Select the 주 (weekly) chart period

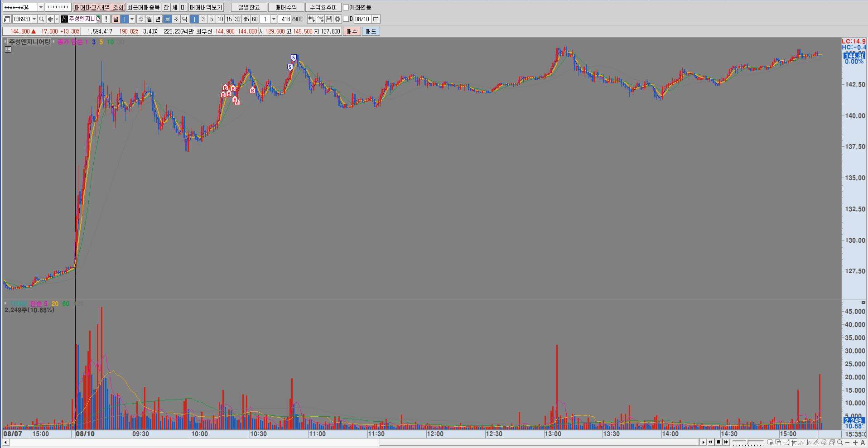[141, 19]
